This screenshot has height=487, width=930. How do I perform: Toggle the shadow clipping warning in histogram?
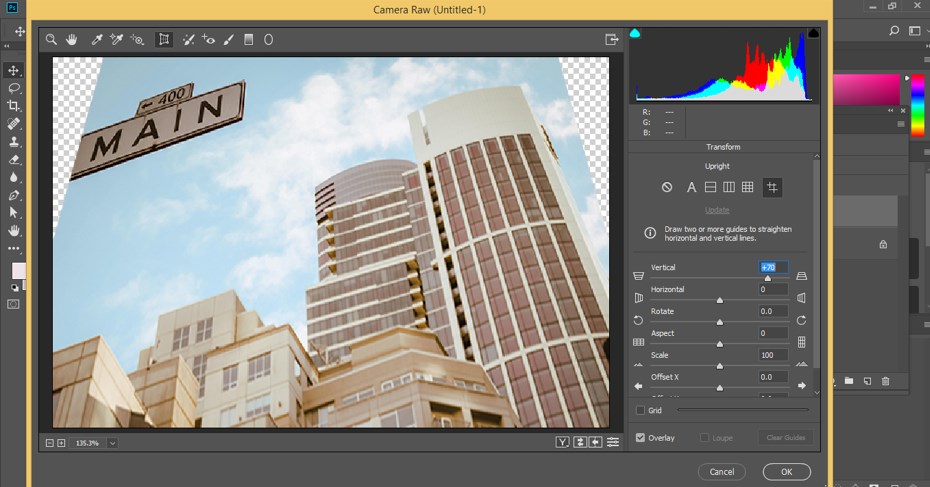(x=635, y=34)
